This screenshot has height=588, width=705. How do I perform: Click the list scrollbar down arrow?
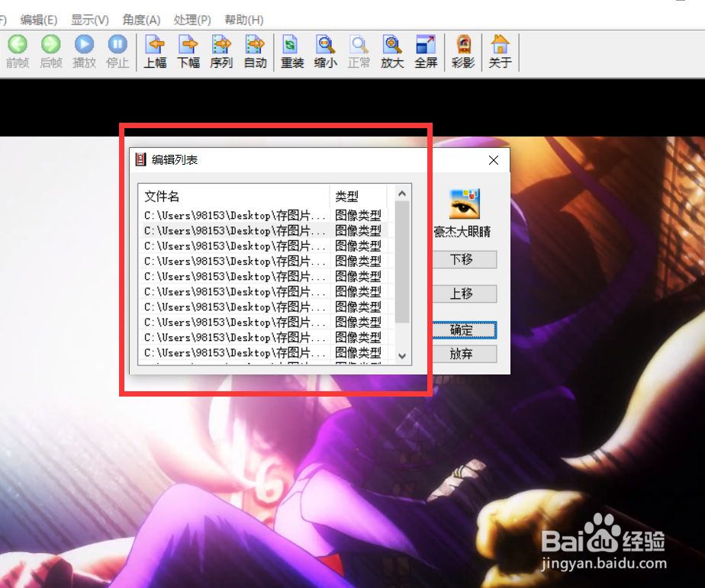(402, 355)
